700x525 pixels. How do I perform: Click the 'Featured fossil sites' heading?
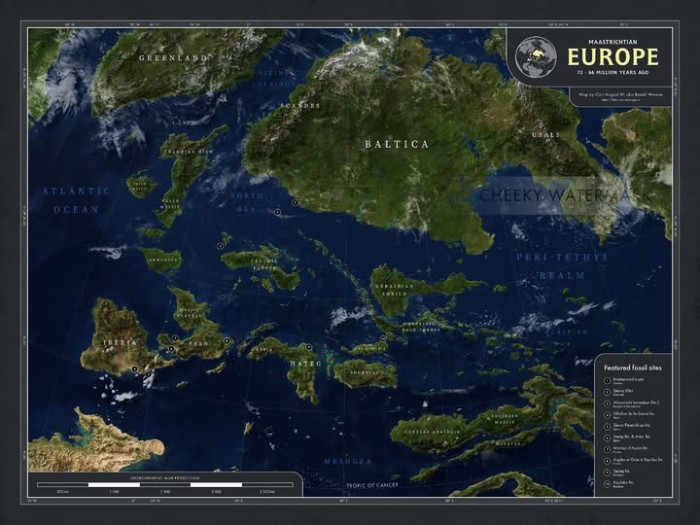632,367
